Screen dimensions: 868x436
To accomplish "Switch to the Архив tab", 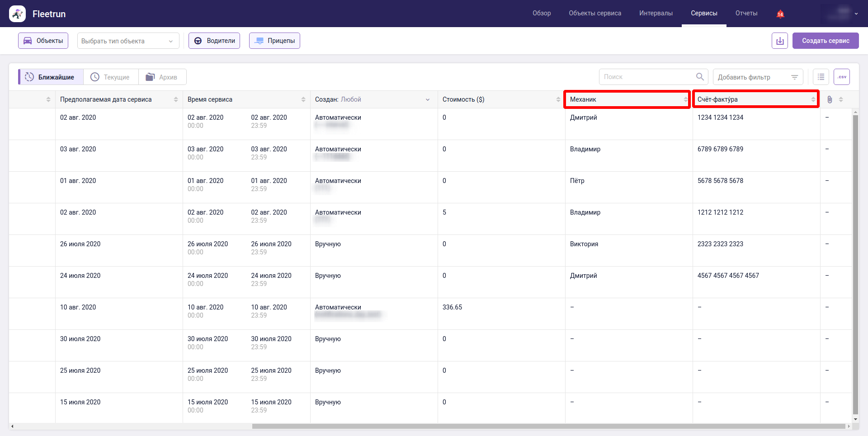I will point(162,77).
